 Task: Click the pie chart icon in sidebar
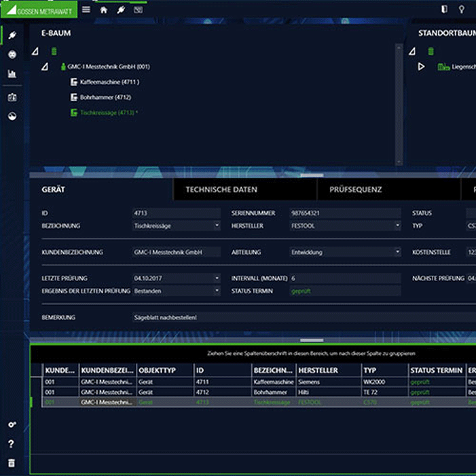12,116
